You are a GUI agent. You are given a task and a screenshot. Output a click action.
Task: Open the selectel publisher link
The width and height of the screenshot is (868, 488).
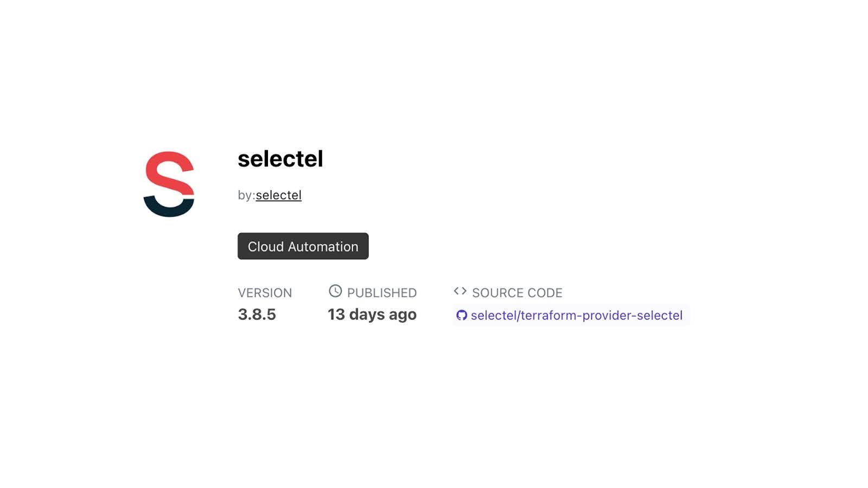(278, 195)
